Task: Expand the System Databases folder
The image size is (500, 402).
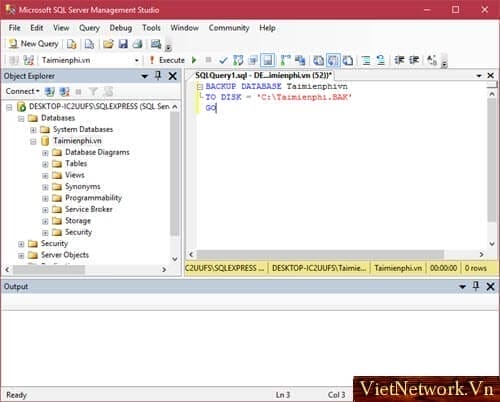Action: pos(33,130)
